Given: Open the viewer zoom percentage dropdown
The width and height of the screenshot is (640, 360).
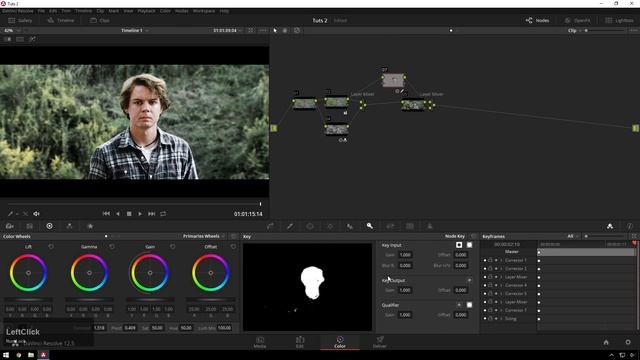Looking at the screenshot, I should coord(11,31).
